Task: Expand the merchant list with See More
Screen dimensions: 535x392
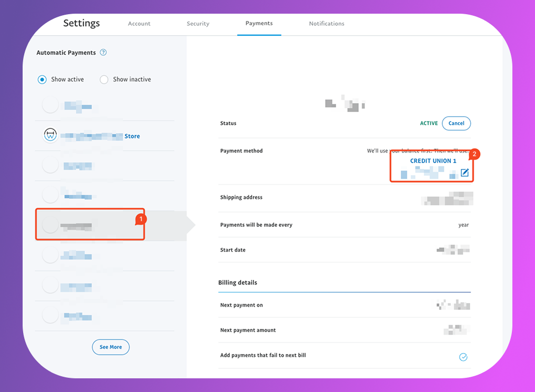Action: tap(110, 347)
